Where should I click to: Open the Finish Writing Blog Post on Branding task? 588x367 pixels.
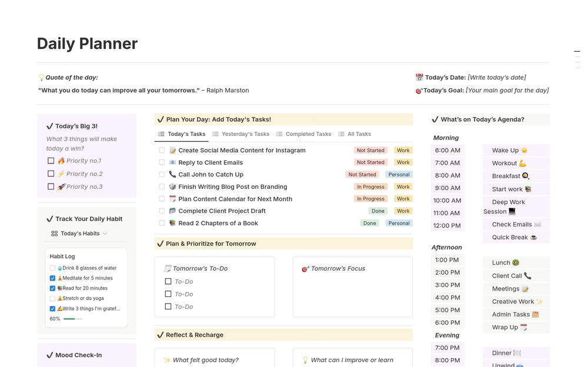pyautogui.click(x=233, y=186)
